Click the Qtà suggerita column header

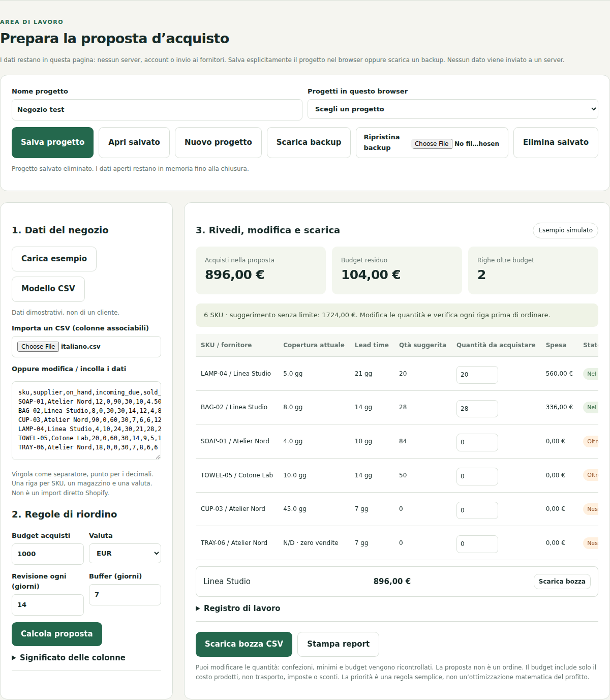[x=422, y=345]
